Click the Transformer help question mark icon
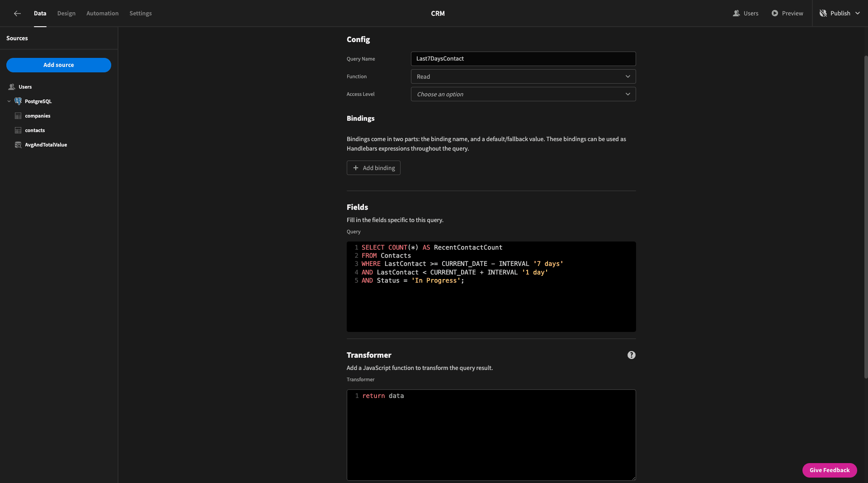 pyautogui.click(x=632, y=355)
